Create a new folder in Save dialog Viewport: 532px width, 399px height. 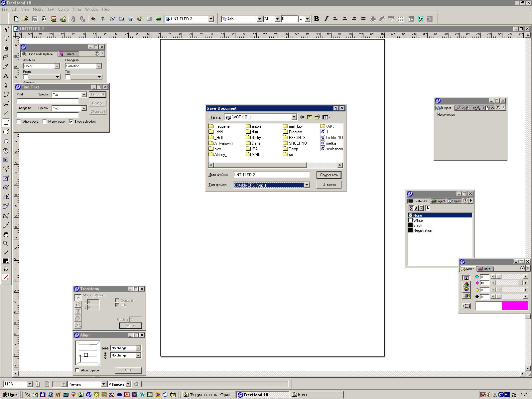tap(317, 117)
